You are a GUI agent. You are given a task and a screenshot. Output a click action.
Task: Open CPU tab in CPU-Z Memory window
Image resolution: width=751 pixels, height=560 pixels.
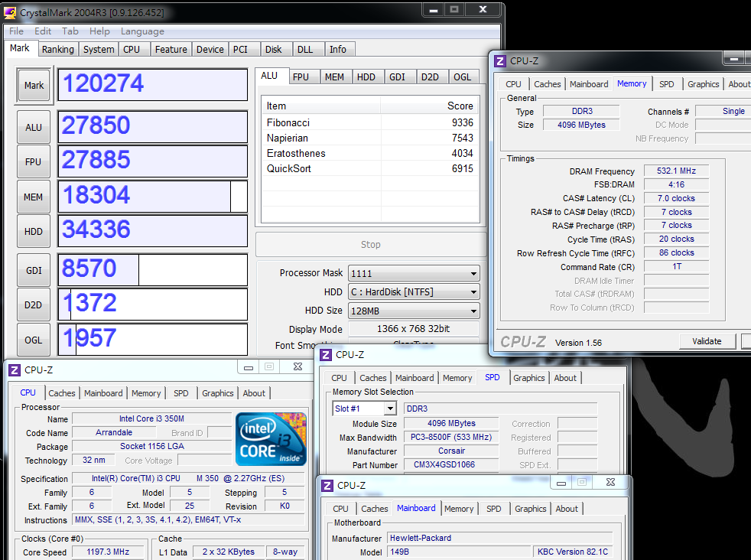coord(513,84)
